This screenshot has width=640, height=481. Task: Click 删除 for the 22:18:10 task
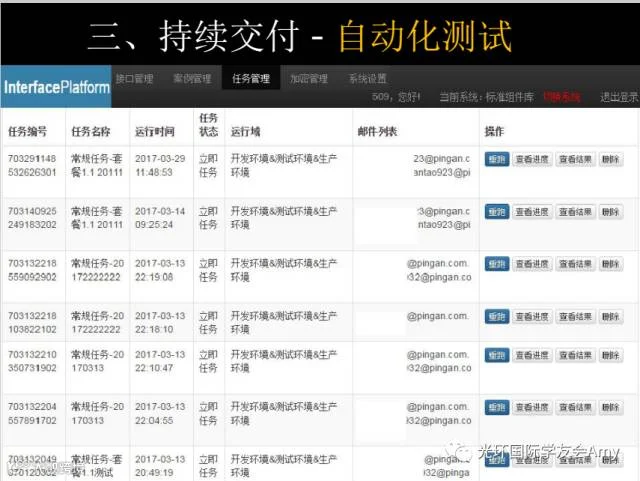click(611, 316)
